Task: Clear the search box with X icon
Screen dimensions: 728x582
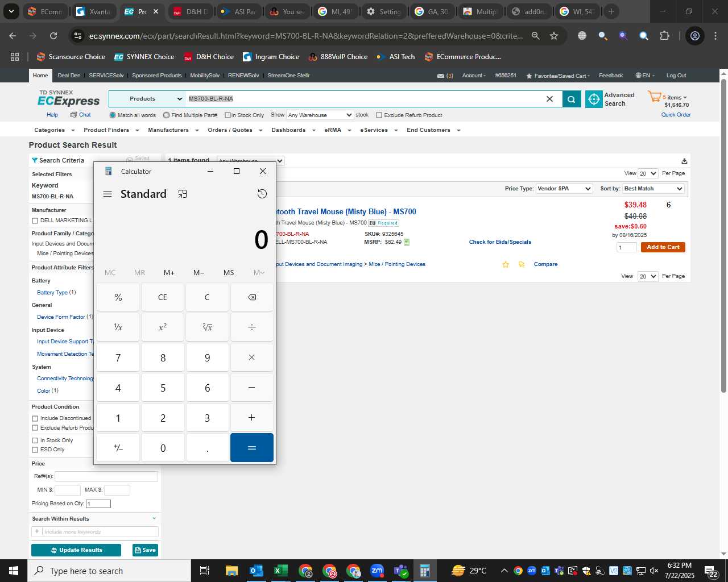Action: (549, 99)
